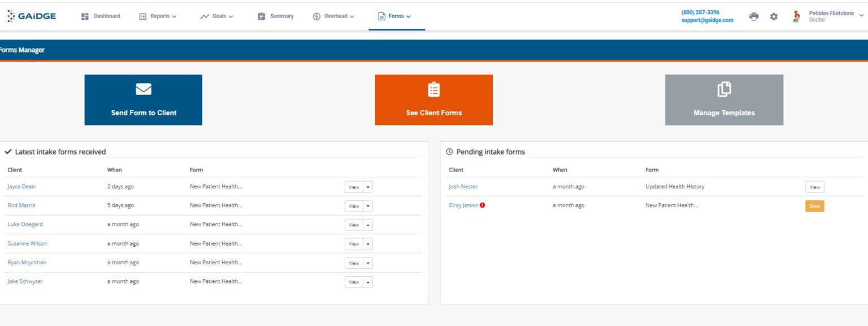The image size is (868, 326).
Task: Click the envelope icon on Send Form tile
Action: pyautogui.click(x=144, y=89)
